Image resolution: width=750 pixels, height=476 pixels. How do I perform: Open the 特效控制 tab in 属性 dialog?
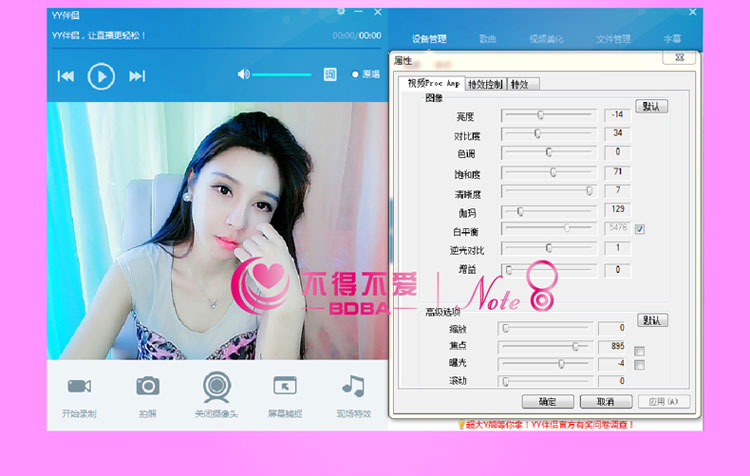(485, 84)
